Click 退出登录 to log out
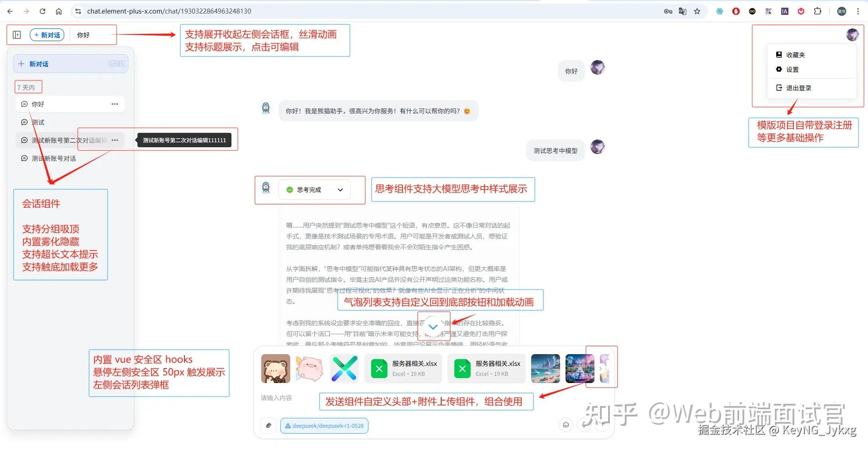The height and width of the screenshot is (449, 868). [798, 88]
